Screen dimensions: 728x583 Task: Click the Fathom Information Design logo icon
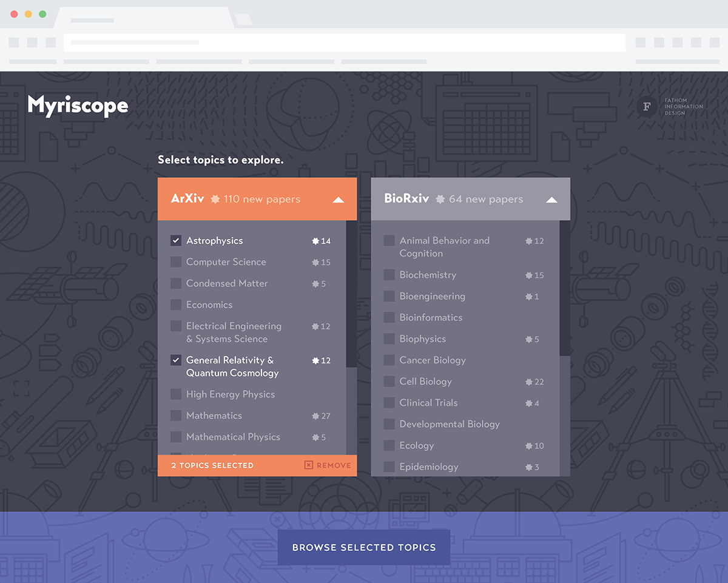click(x=647, y=107)
